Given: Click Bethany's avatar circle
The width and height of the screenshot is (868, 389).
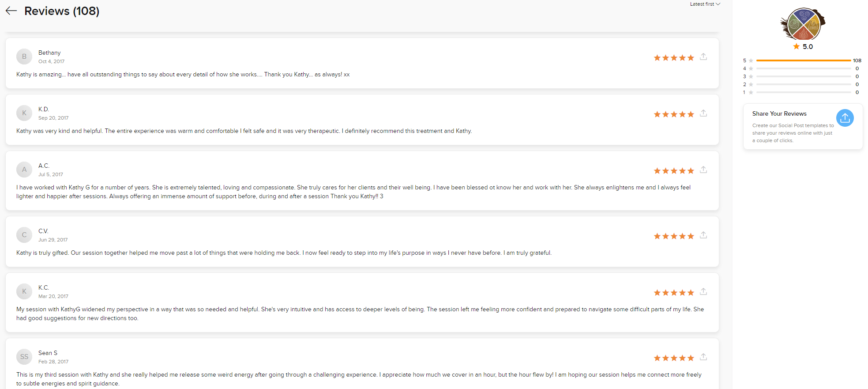Looking at the screenshot, I should click(x=24, y=57).
